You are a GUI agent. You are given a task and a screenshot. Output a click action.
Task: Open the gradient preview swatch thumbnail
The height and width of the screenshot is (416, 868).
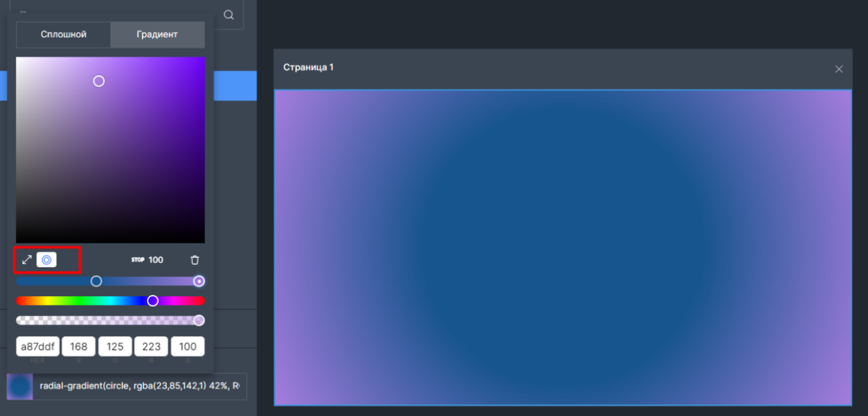click(20, 386)
